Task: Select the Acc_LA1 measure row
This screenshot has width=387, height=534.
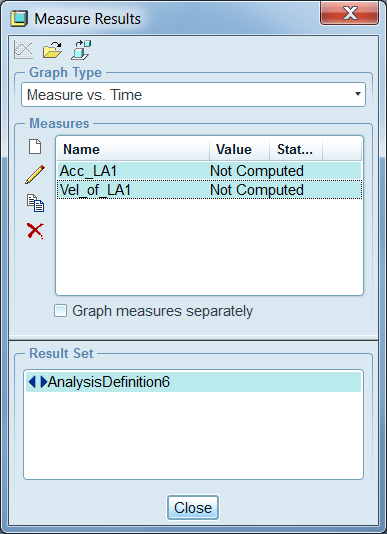Action: point(209,171)
